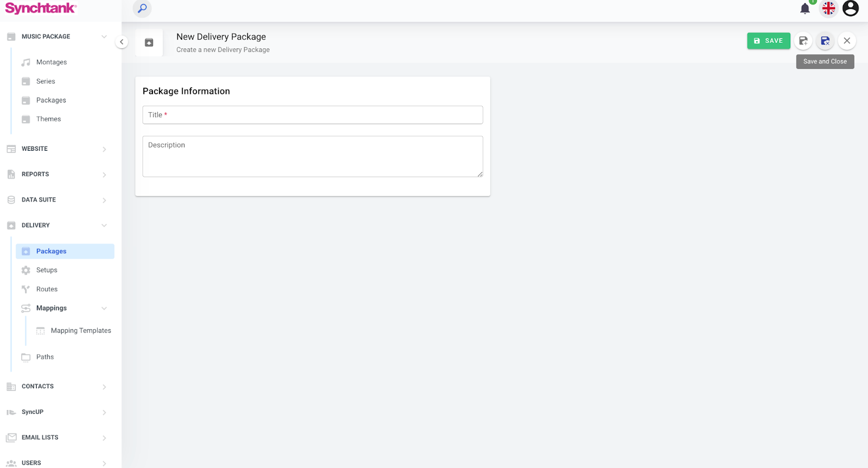Open the user account avatar
868x468 pixels.
click(x=850, y=9)
